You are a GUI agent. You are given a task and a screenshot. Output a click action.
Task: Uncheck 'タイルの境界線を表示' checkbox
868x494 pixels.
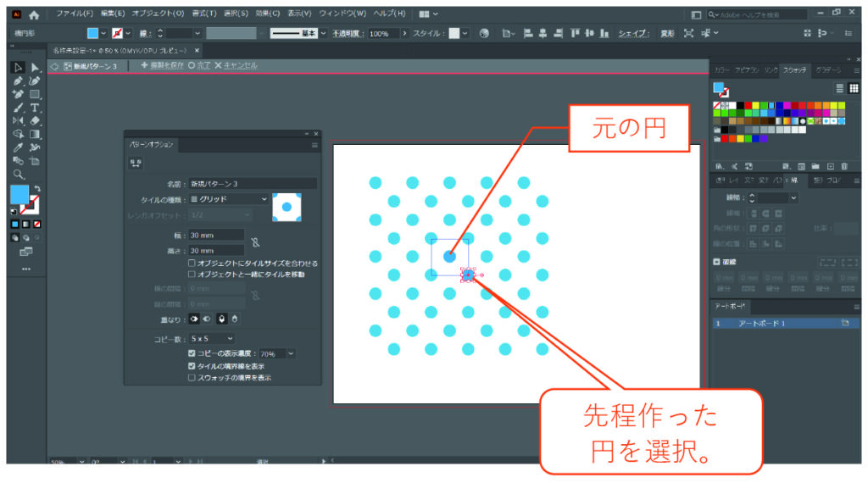192,366
